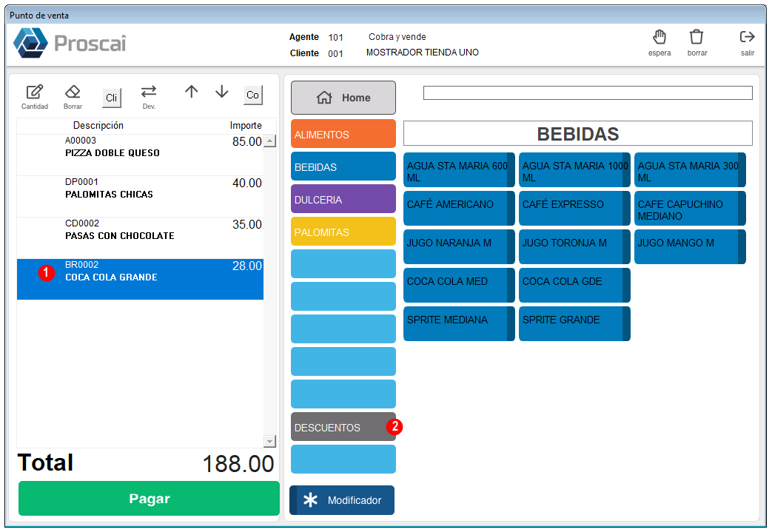772x532 pixels.
Task: Click the green Pagar button
Action: (149, 499)
